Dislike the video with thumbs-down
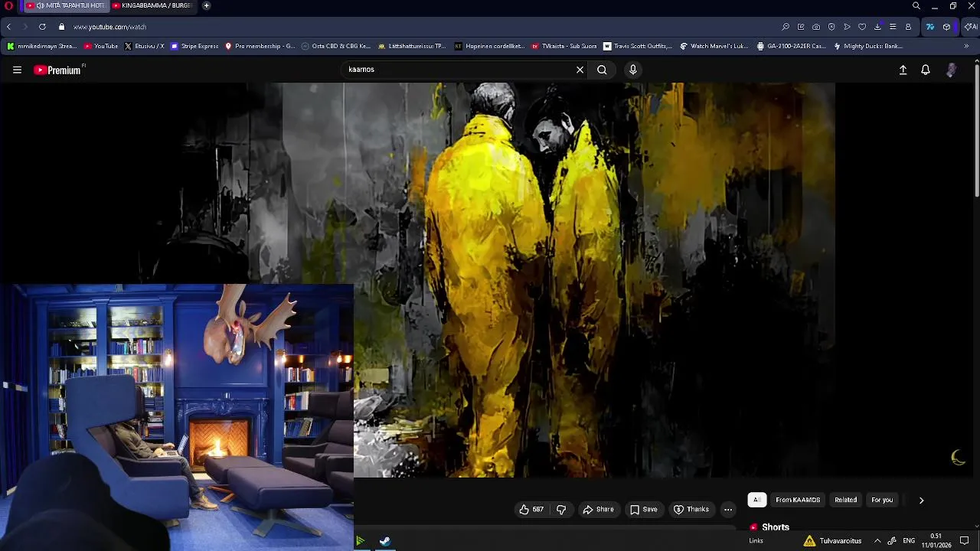This screenshot has width=980, height=551. tap(561, 510)
